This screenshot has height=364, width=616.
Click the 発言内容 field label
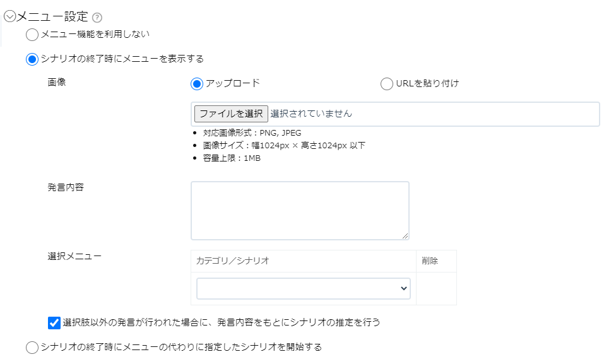(x=66, y=187)
